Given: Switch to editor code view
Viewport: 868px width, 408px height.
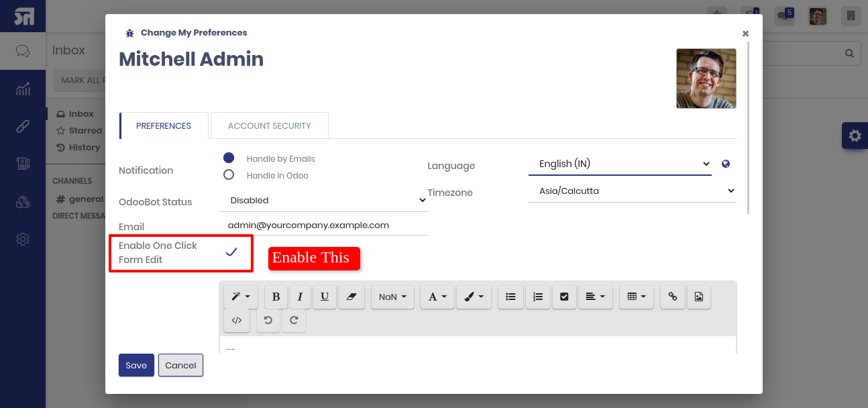Looking at the screenshot, I should [237, 320].
